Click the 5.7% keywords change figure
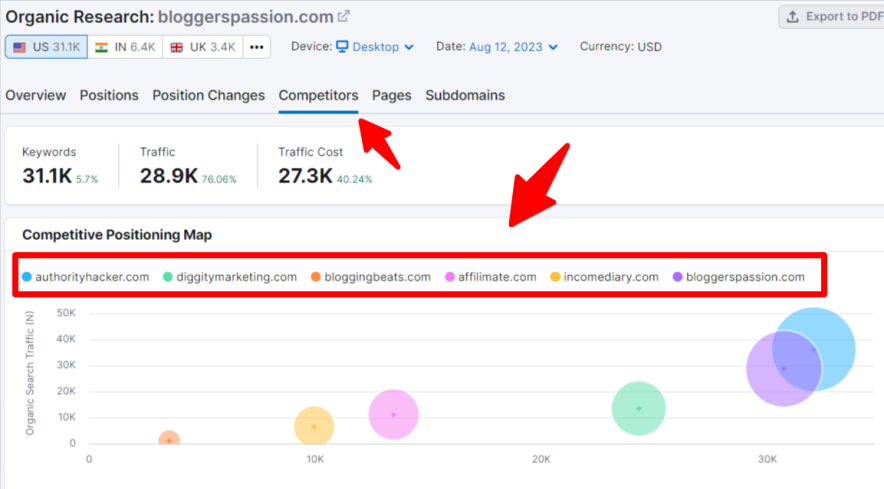Image resolution: width=884 pixels, height=489 pixels. click(x=87, y=179)
